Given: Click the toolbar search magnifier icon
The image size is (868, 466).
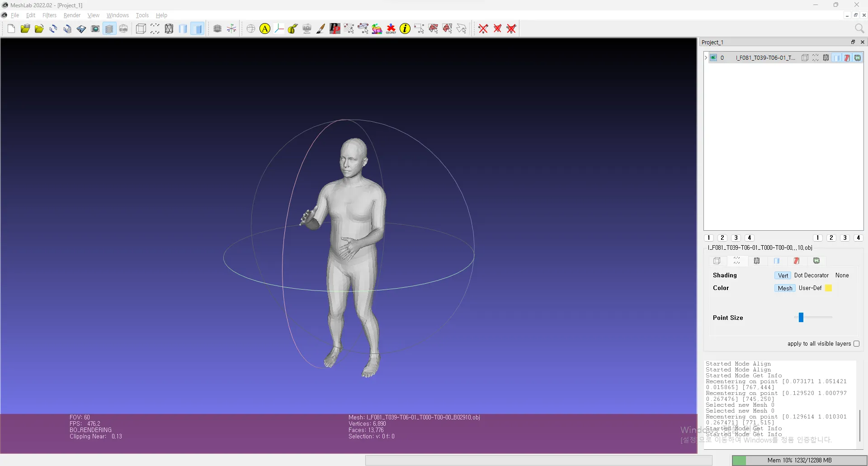Looking at the screenshot, I should (x=859, y=29).
